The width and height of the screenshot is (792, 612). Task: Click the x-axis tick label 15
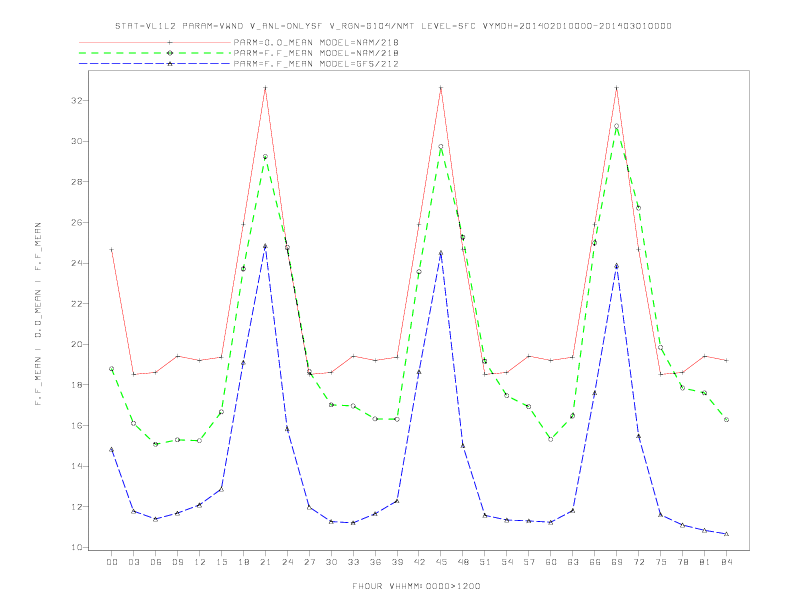pos(221,562)
